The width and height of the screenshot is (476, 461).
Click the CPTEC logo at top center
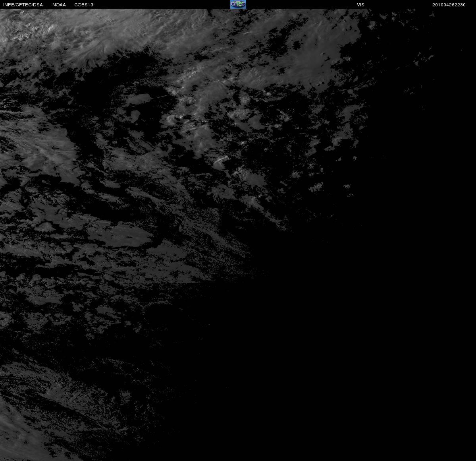(238, 4)
